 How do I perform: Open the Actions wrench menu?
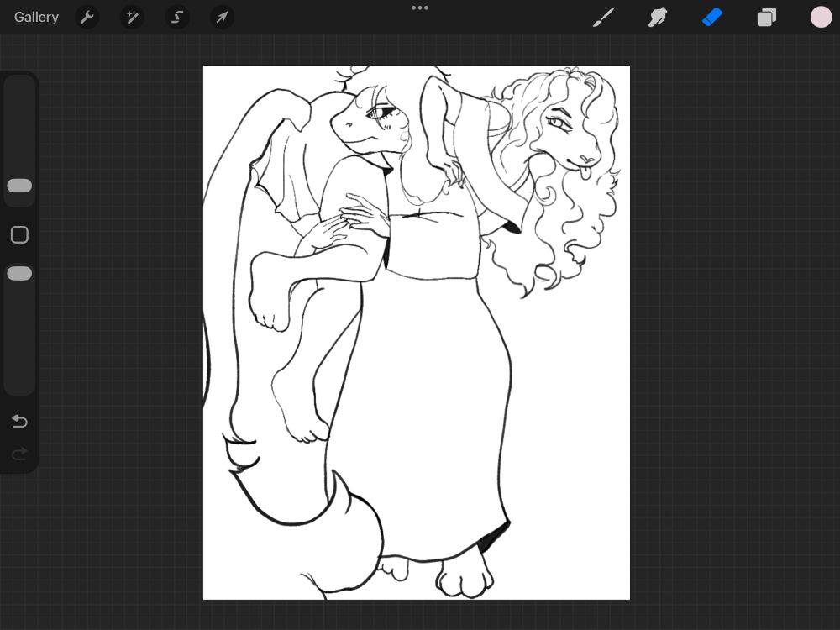pos(87,18)
